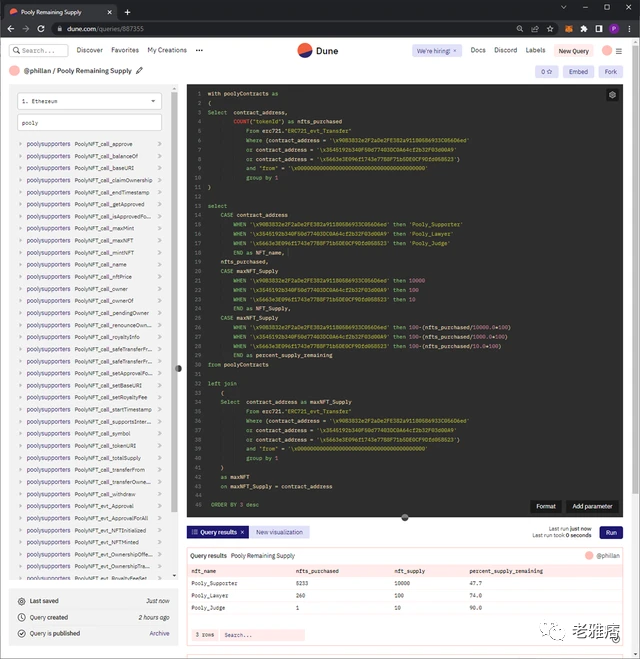Focus the top Search input
Image resolution: width=640 pixels, height=659 pixels.
coord(39,50)
